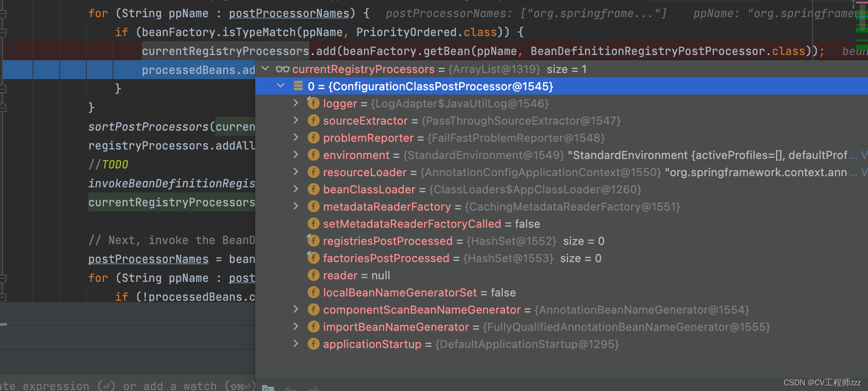Expand the sourceExtractor field
The height and width of the screenshot is (391, 868).
296,120
